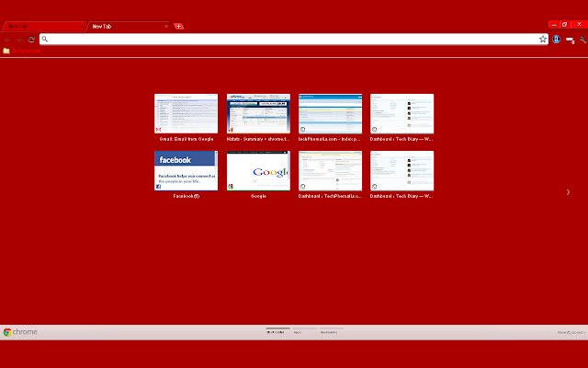Select the Most visited section at bottom

click(276, 332)
